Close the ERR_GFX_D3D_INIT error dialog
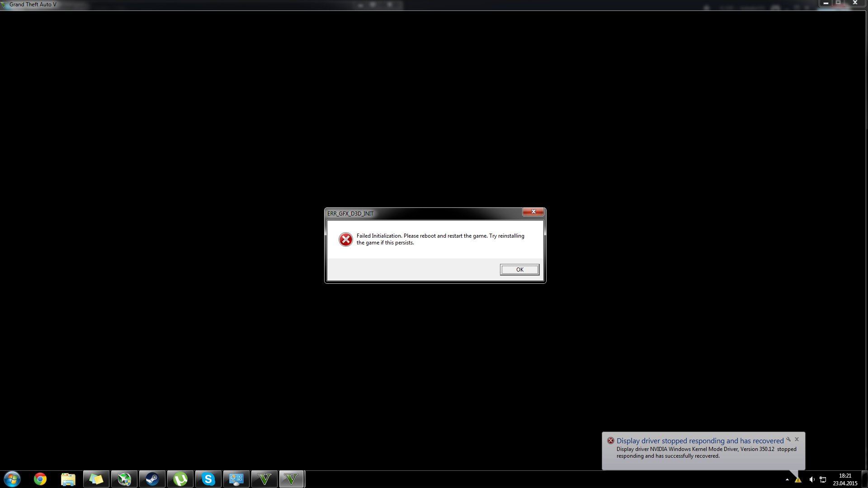868x488 pixels. pos(533,212)
